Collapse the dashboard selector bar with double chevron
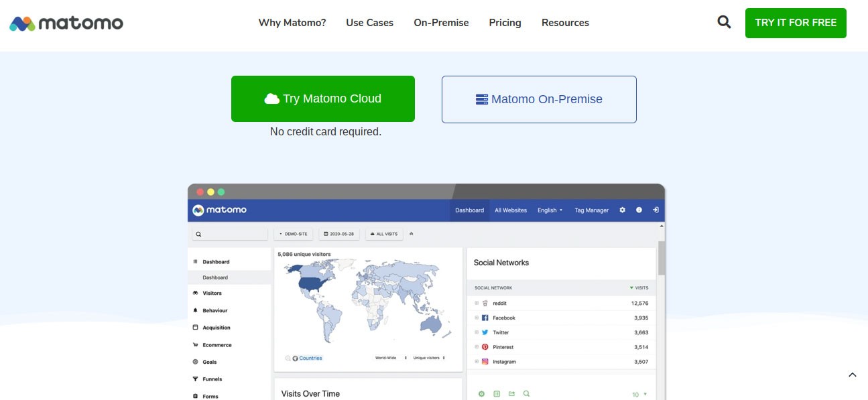Viewport: 868px width, 400px height. coord(412,234)
